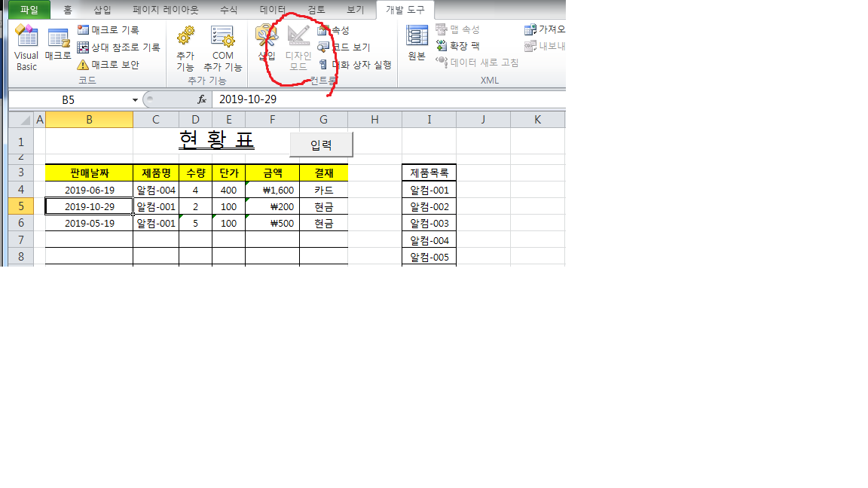
Task: Click the formula bar showing 2019-10-29
Action: [377, 99]
